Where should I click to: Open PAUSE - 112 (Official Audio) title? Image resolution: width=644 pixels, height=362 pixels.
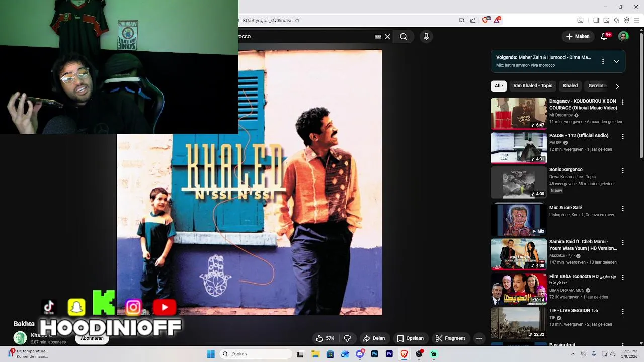(x=579, y=136)
